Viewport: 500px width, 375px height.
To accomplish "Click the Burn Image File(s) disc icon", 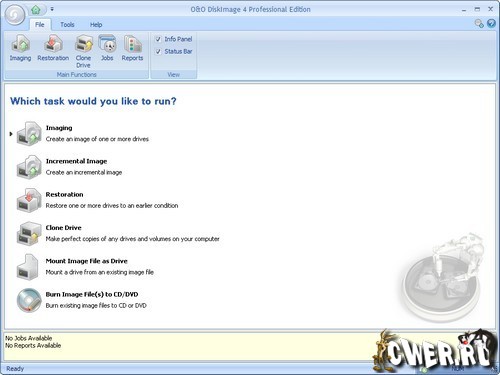I will pyautogui.click(x=29, y=300).
